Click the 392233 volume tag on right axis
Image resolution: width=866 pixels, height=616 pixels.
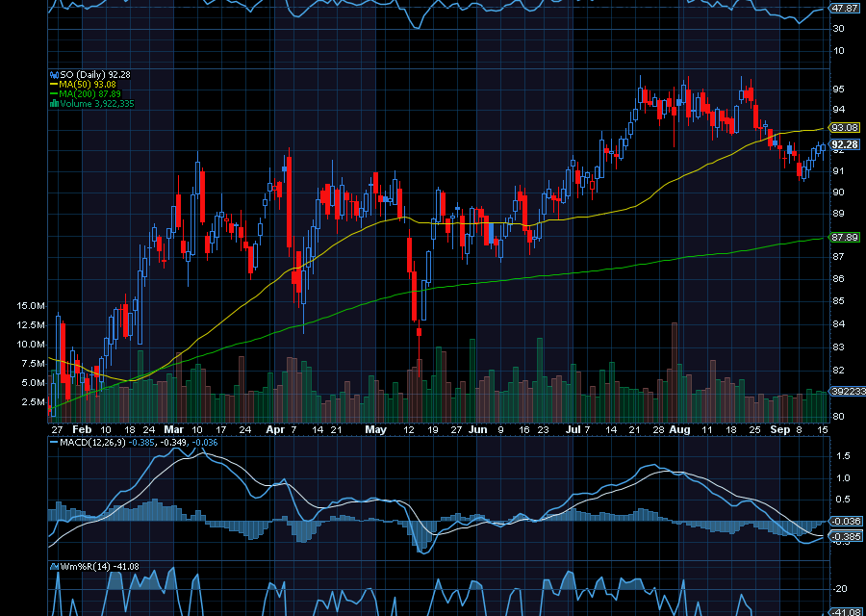pyautogui.click(x=848, y=391)
